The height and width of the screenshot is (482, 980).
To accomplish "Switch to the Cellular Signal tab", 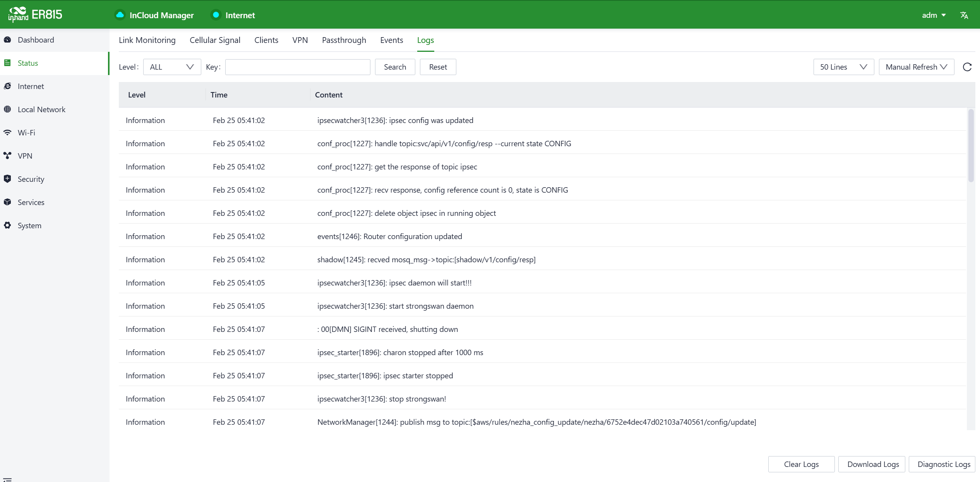I will pos(215,40).
